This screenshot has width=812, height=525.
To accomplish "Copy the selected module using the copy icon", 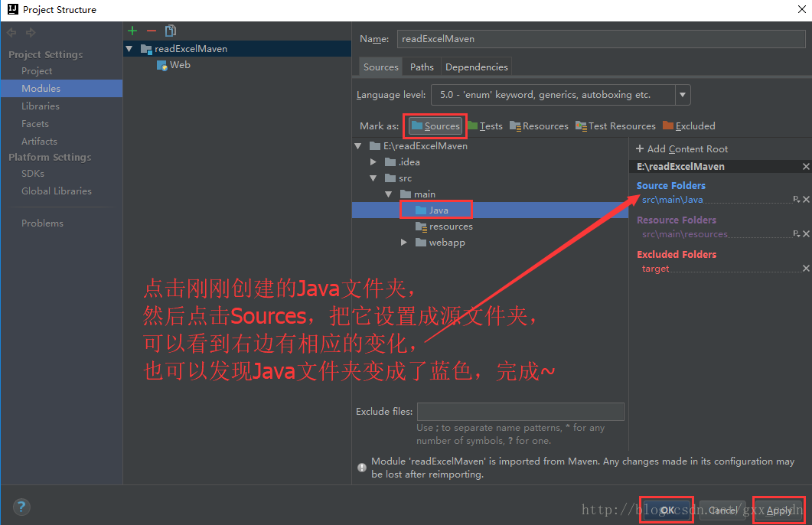I will tap(171, 31).
